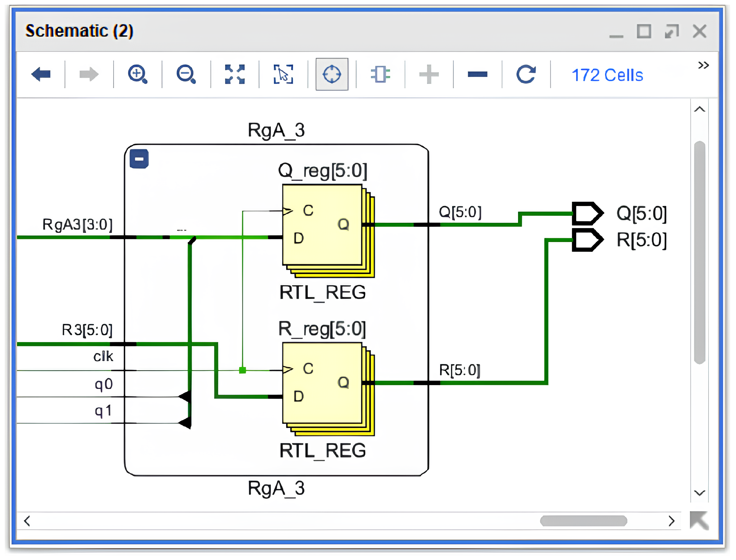Click the Previous back arrow icon
This screenshot has height=560, width=736.
41,74
